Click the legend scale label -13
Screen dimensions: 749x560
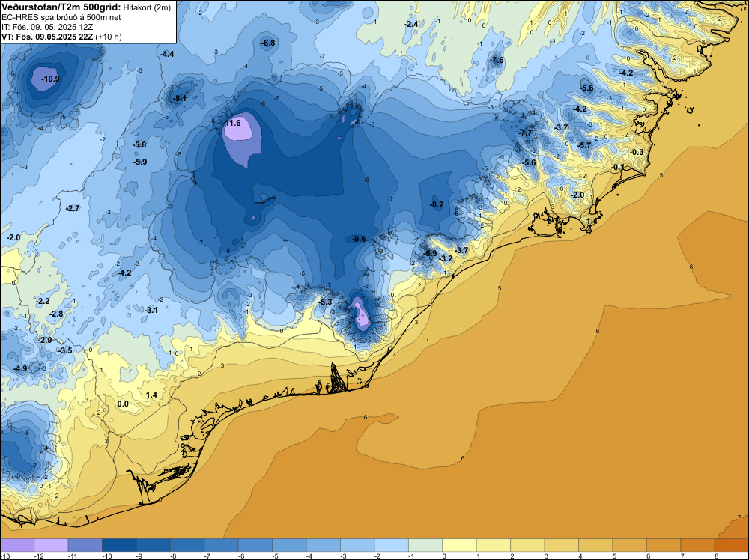(4, 556)
